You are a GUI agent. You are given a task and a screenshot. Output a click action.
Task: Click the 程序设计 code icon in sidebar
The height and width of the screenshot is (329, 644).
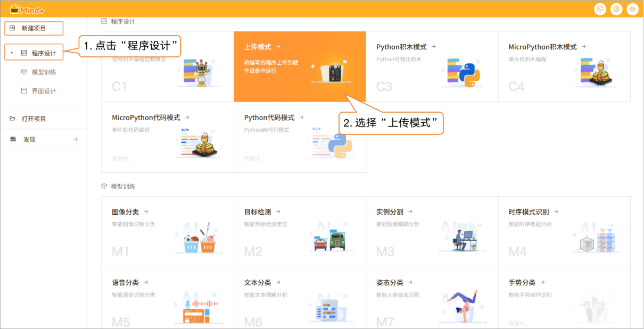tap(24, 53)
